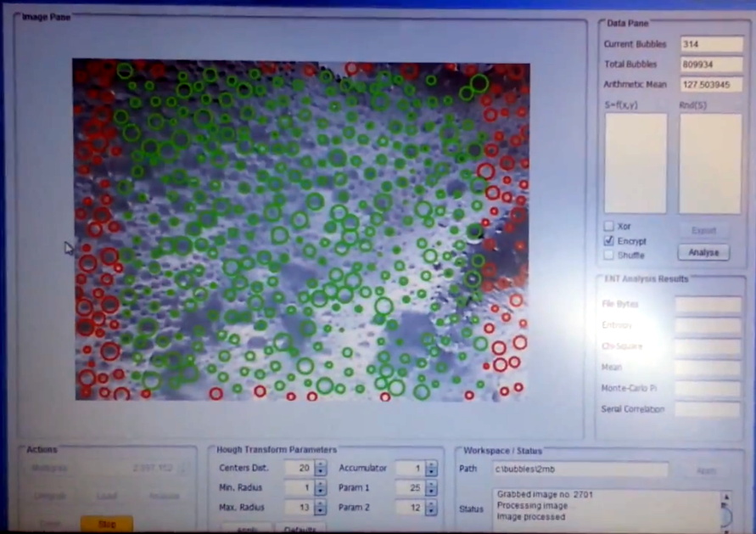Screen dimensions: 756x534
Task: Click the Export button
Action: [705, 230]
